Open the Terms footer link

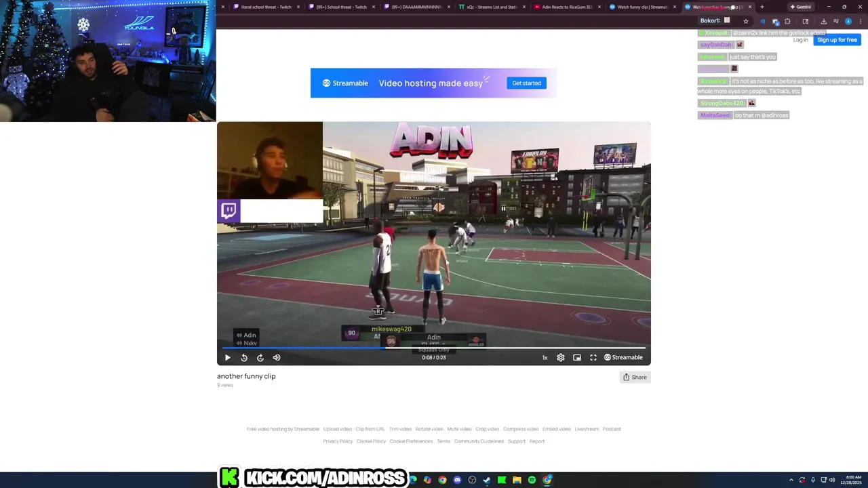pos(443,441)
